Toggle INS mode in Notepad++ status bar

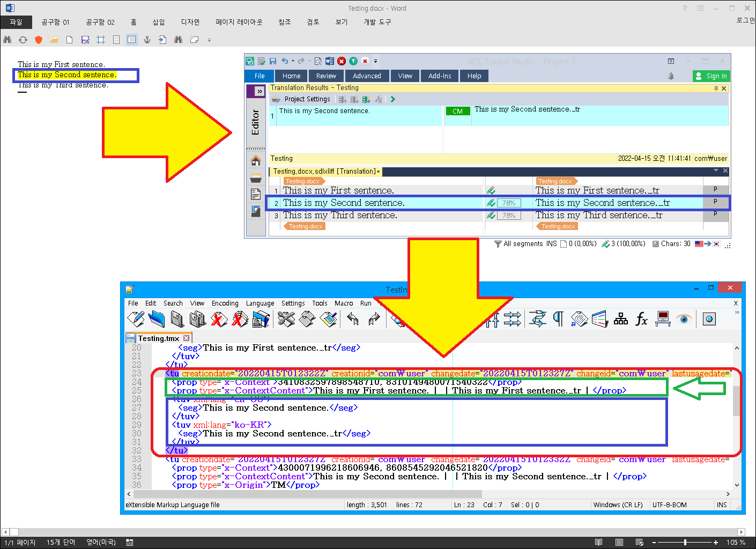pos(722,505)
